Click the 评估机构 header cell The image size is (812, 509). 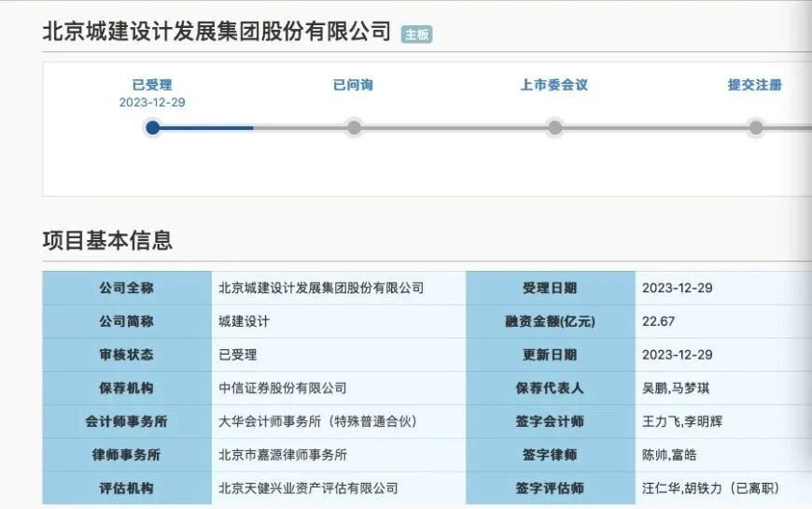127,488
